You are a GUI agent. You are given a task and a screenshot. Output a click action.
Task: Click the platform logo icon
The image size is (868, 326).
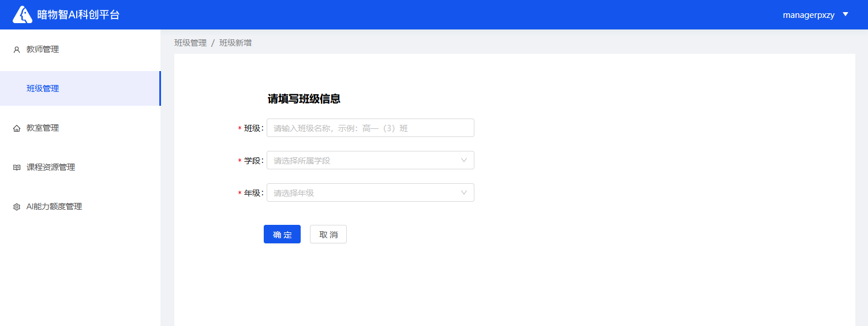[x=23, y=14]
